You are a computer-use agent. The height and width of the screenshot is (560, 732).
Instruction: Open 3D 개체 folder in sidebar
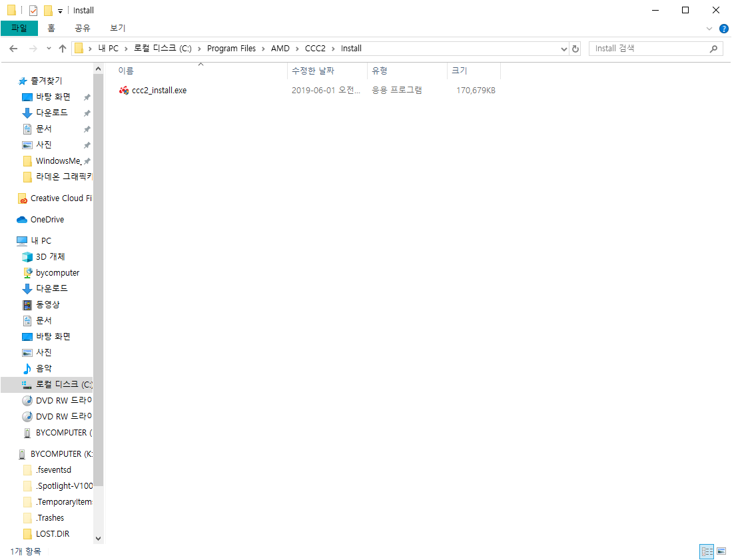(x=51, y=257)
